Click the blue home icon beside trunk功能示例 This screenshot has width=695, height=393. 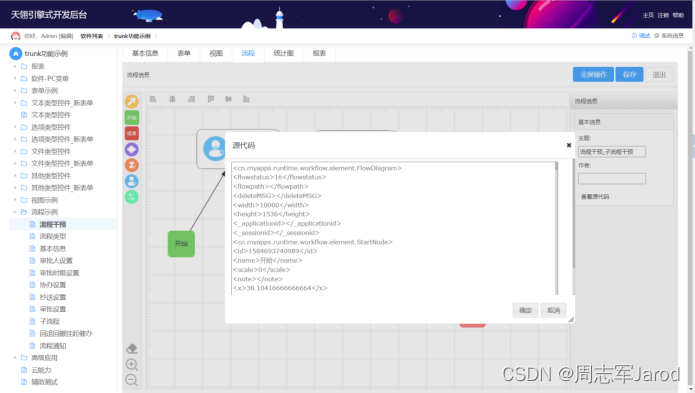16,54
